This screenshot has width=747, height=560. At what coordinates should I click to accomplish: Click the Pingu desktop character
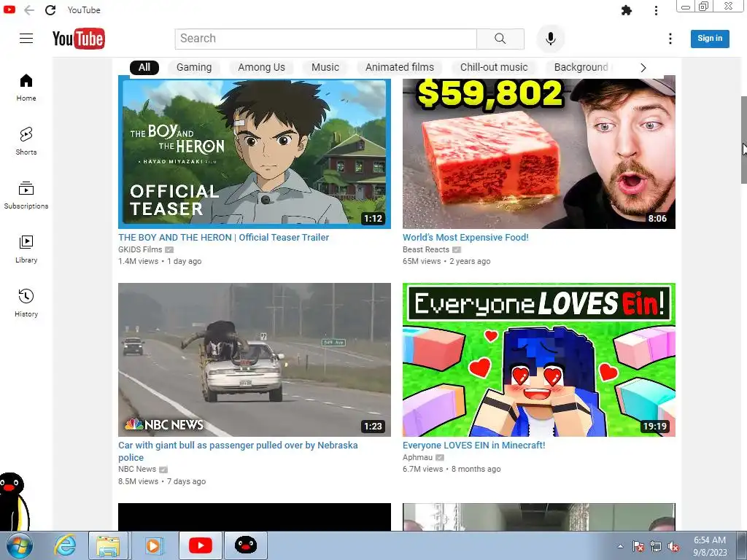[15, 501]
